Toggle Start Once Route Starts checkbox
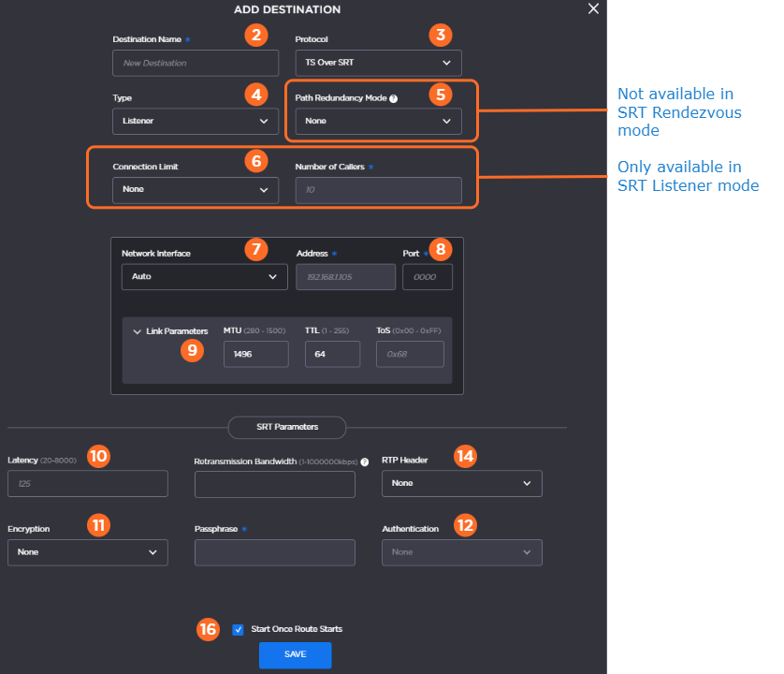This screenshot has height=674, width=784. (238, 630)
